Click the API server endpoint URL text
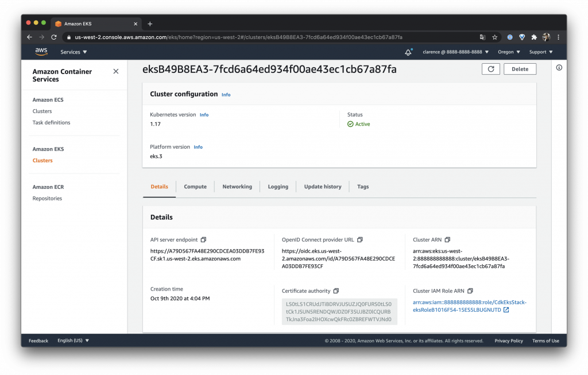Viewport: 588px width, 375px height. [x=207, y=254]
